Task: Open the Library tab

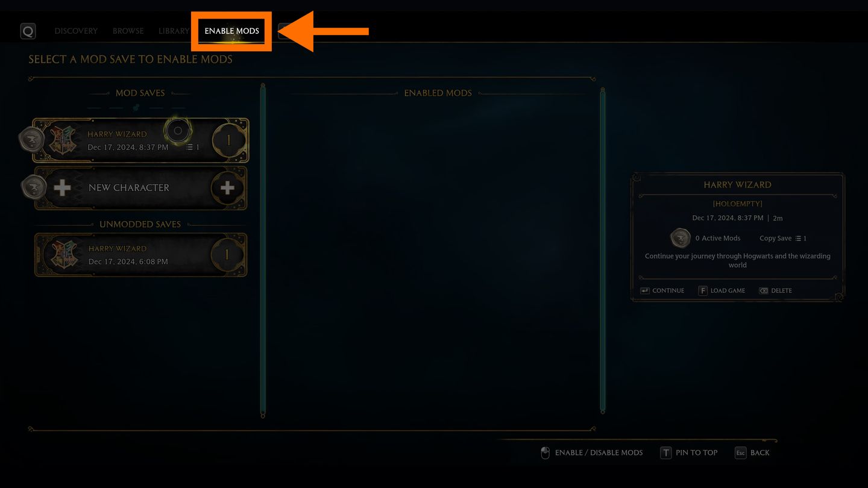Action: (174, 31)
